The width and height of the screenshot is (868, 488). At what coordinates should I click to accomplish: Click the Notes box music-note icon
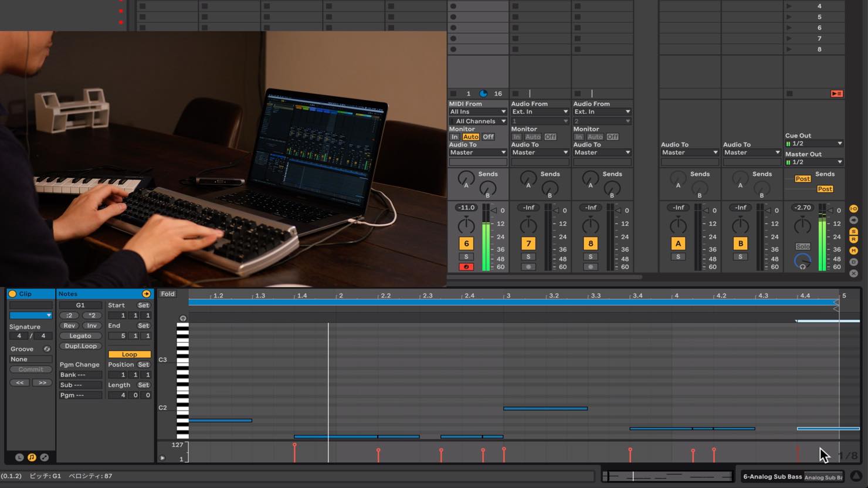(32, 457)
